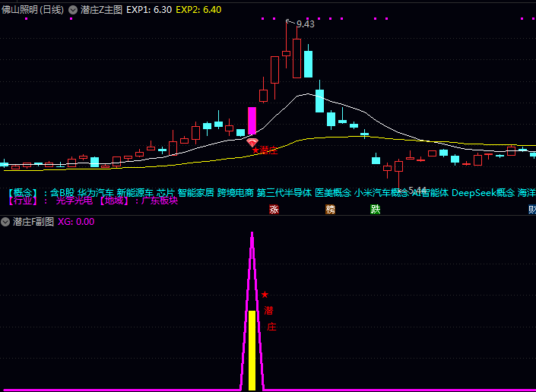Open the dropdown beside 潜庄Z主图 indicator

point(73,10)
